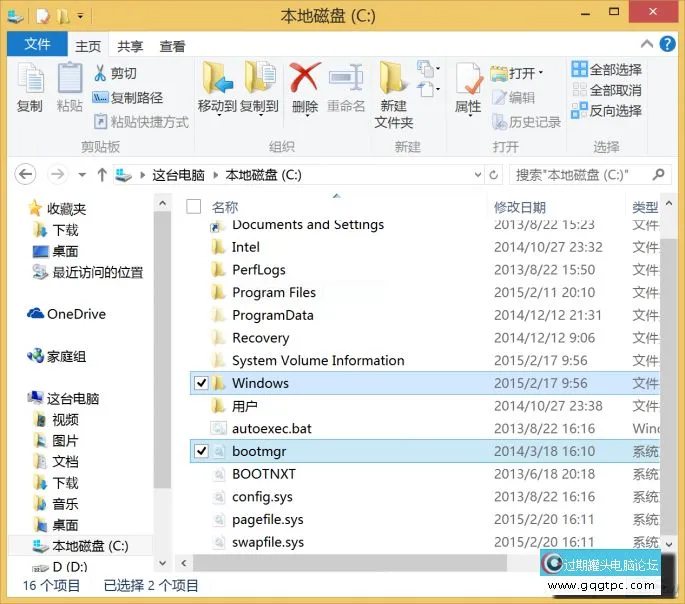Image resolution: width=685 pixels, height=604 pixels.
Task: Click Paste shortcut (粘贴快捷方式)
Action: 141,121
